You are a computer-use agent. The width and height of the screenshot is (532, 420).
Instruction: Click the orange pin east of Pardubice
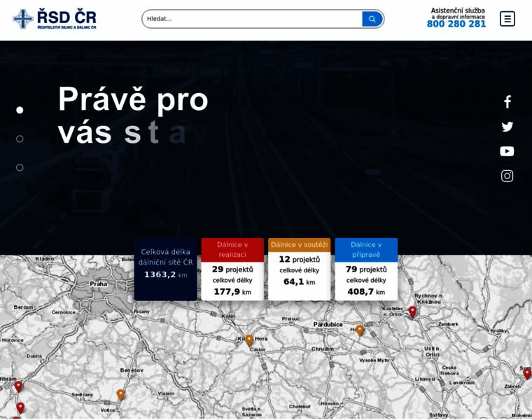click(x=360, y=330)
